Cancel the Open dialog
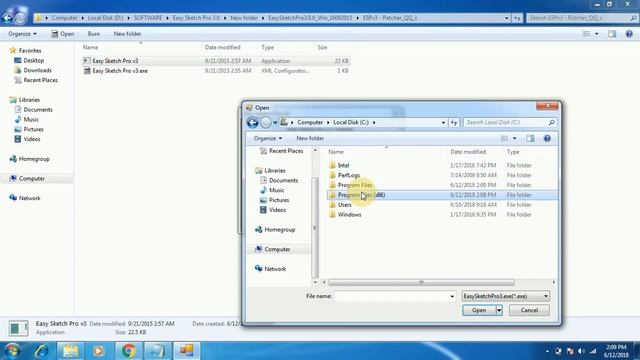Screen dimensions: 640x360 point(529,310)
